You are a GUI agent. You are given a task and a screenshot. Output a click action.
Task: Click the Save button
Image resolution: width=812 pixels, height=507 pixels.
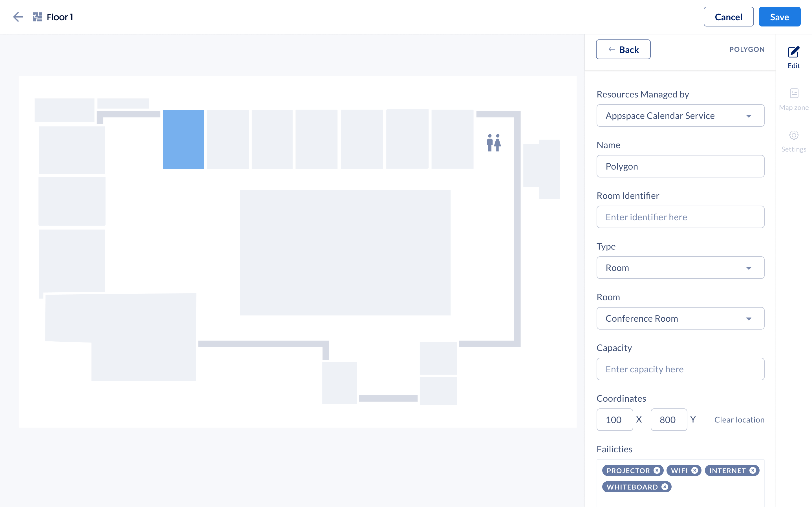[779, 17]
